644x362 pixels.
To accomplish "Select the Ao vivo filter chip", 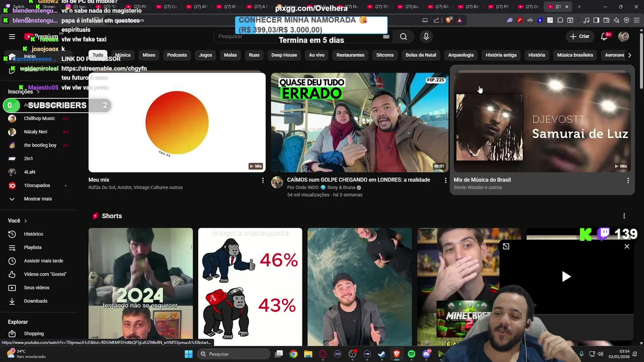I will (x=316, y=55).
